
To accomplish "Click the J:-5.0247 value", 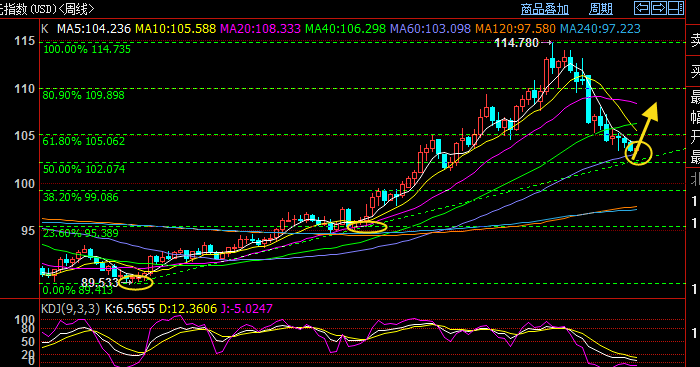I will 246,309.
